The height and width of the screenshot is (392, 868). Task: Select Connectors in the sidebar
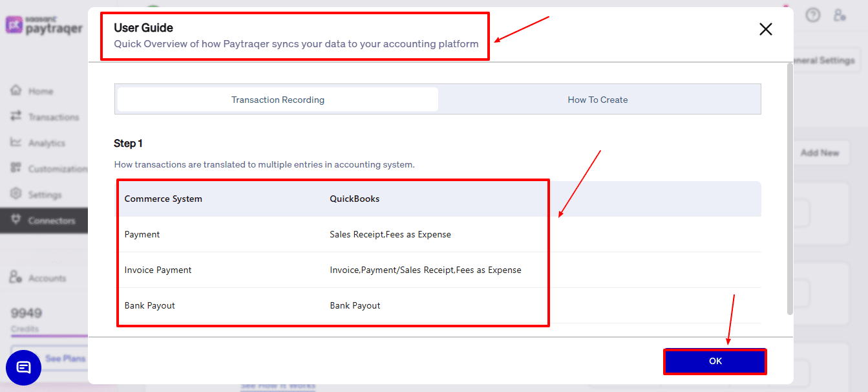click(52, 221)
